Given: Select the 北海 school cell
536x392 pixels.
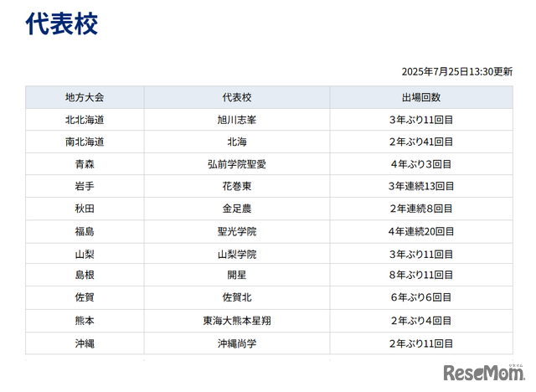Looking at the screenshot, I should [237, 142].
